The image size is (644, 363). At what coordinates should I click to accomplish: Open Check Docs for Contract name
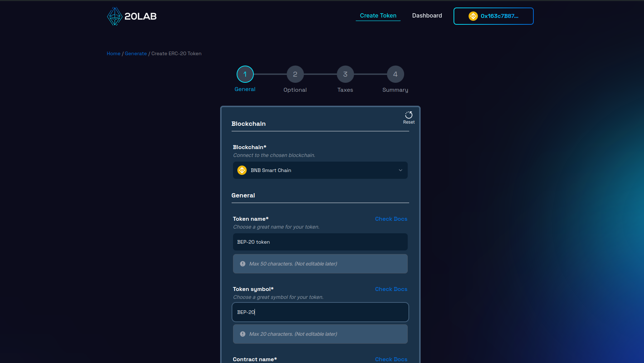pos(391,359)
